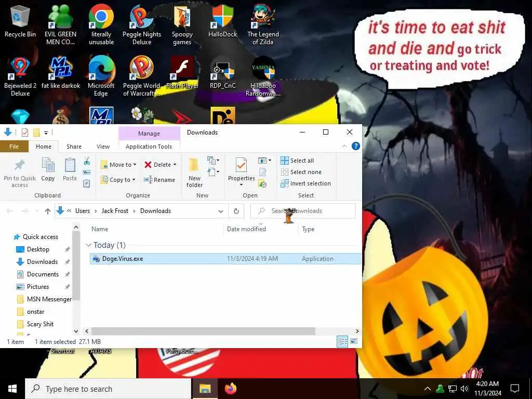Click the Rename button
532x399 pixels.
coord(159,180)
